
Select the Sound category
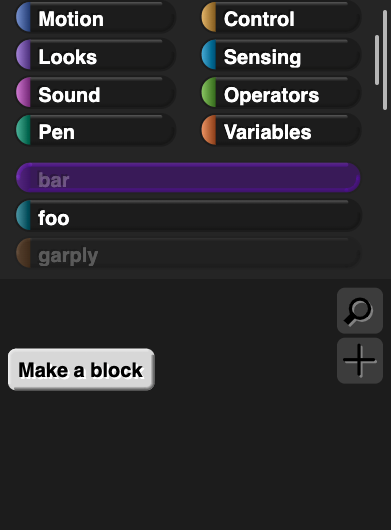(x=96, y=93)
